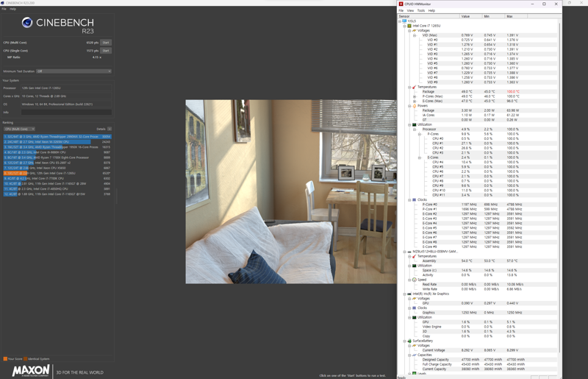Click the battery Voltages lightning icon

(415, 345)
